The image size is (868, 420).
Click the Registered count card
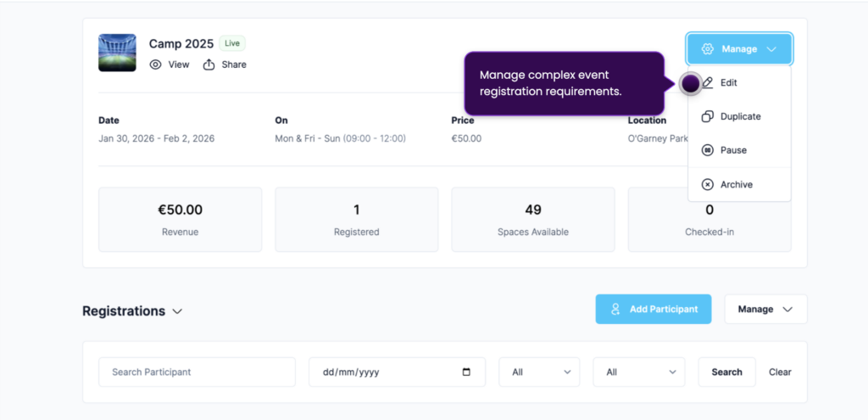(x=357, y=220)
